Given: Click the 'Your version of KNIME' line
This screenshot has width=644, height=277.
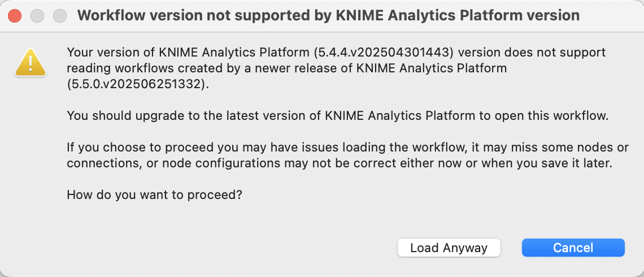Looking at the screenshot, I should coord(336,53).
